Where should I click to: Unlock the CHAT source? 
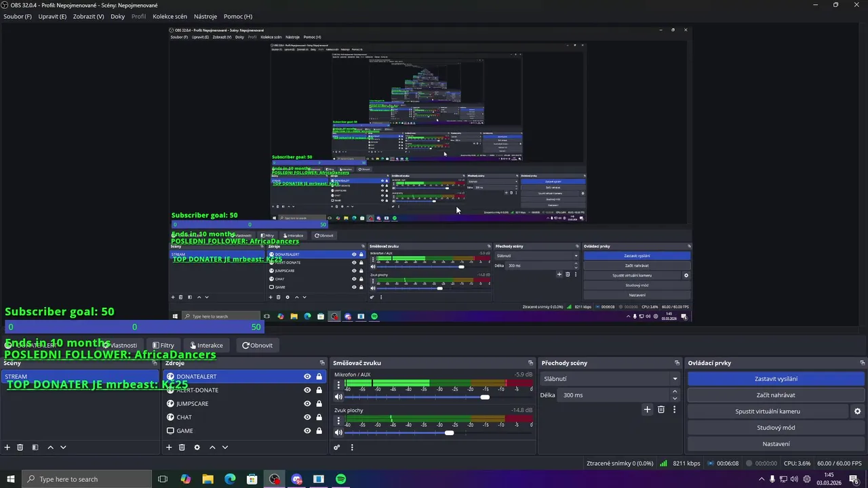[x=319, y=418]
